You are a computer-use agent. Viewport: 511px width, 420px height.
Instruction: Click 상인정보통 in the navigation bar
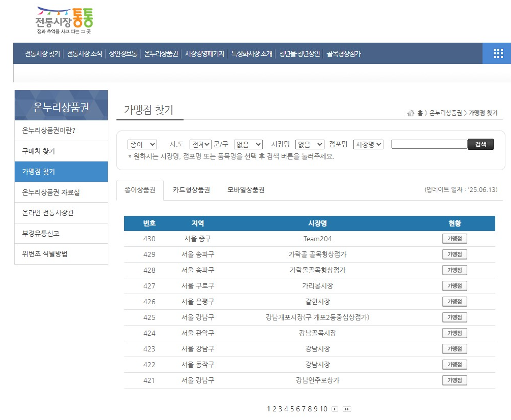[x=124, y=53]
